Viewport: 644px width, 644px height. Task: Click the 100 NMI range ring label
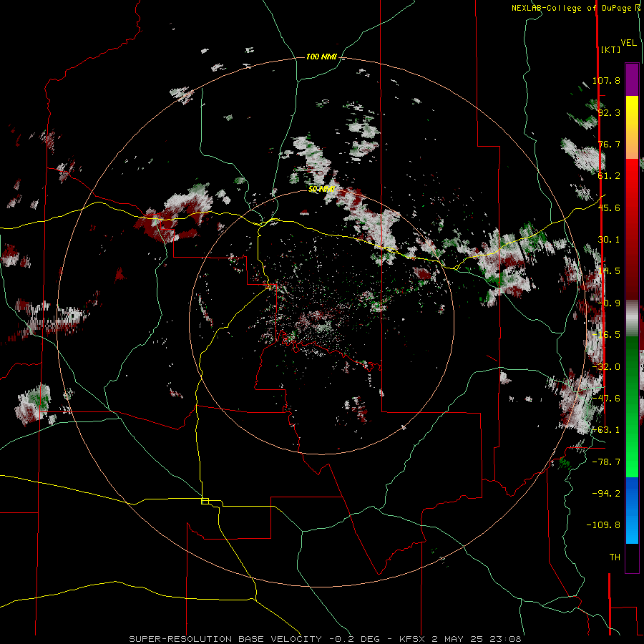click(x=321, y=57)
